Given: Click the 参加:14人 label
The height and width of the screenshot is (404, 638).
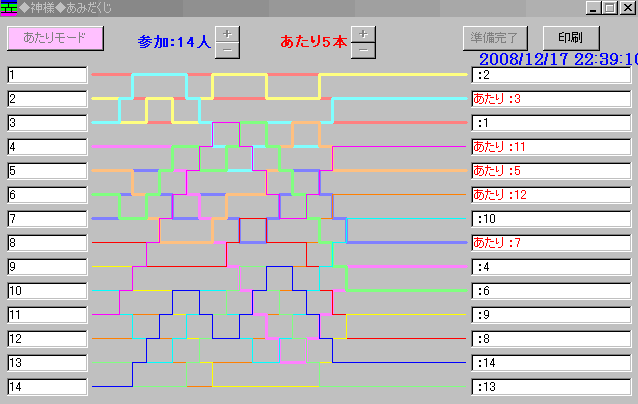Looking at the screenshot, I should (x=174, y=42).
